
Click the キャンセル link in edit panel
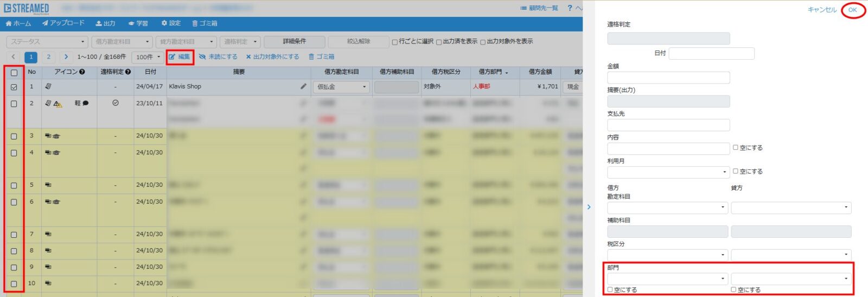point(822,10)
